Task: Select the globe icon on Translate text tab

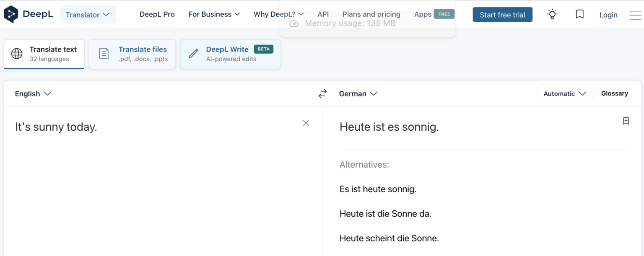Action: tap(16, 54)
